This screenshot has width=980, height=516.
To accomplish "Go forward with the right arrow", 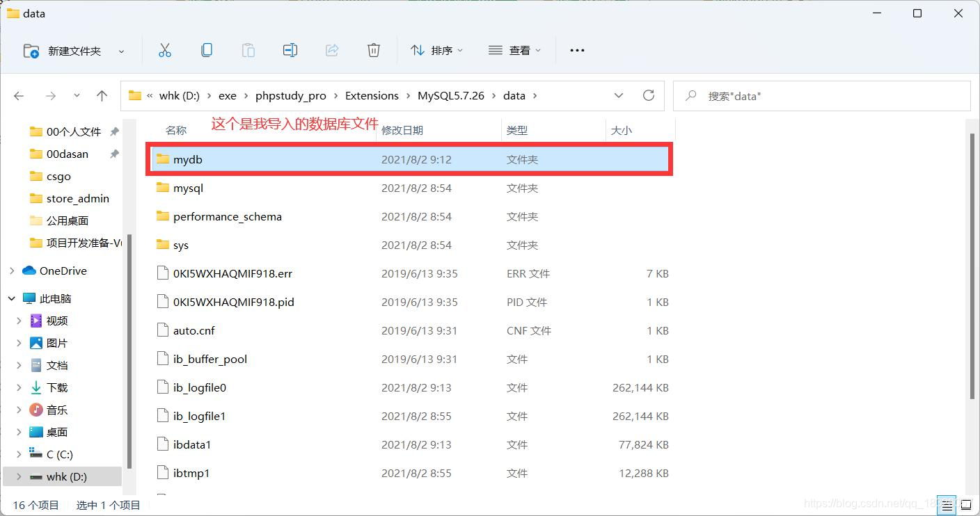I will click(x=50, y=96).
